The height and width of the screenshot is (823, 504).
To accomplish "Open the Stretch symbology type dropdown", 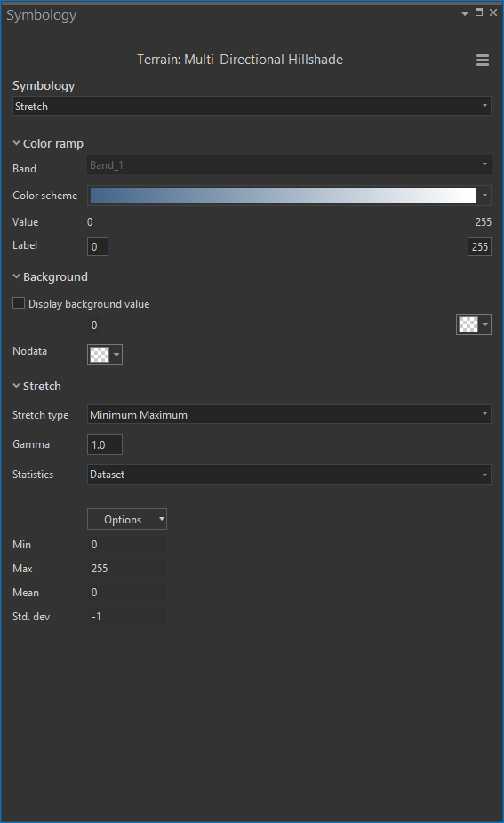I will click(252, 106).
